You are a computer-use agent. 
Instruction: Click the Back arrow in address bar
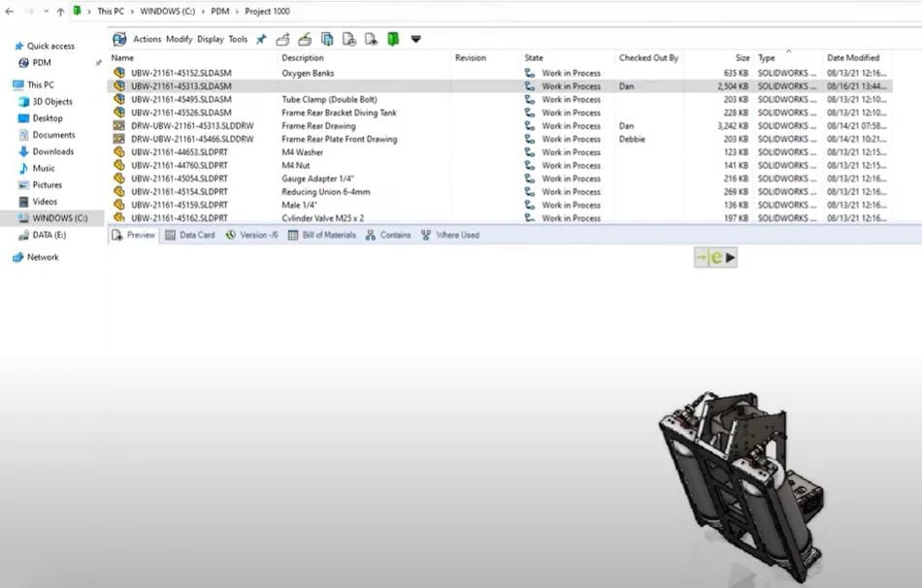[x=10, y=12]
